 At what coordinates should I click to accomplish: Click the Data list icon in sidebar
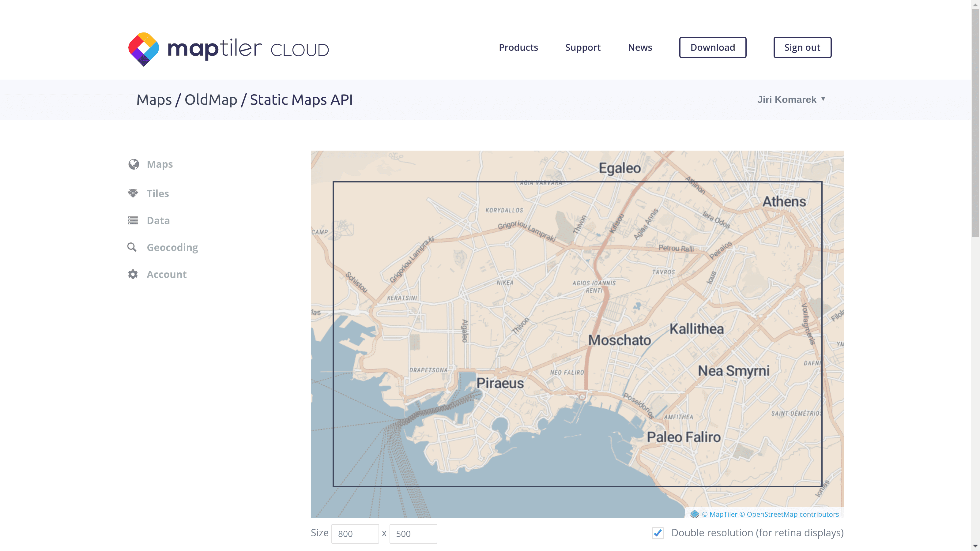133,220
